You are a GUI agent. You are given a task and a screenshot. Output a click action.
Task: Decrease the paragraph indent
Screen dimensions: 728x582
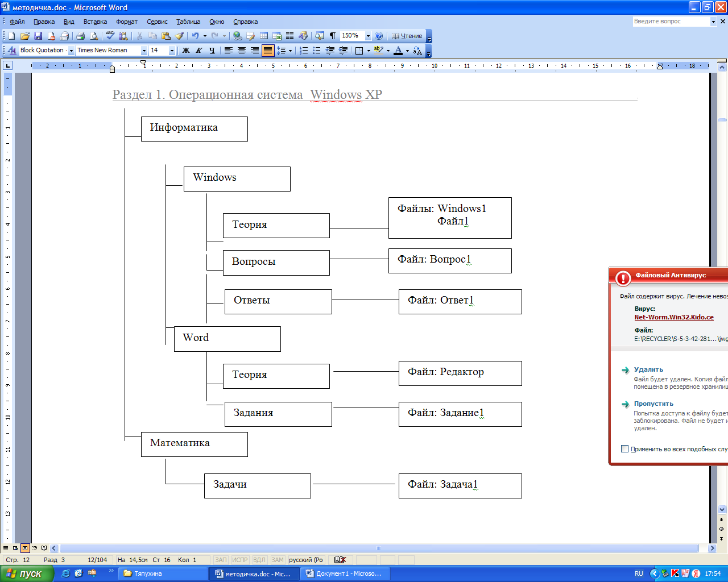pyautogui.click(x=330, y=51)
